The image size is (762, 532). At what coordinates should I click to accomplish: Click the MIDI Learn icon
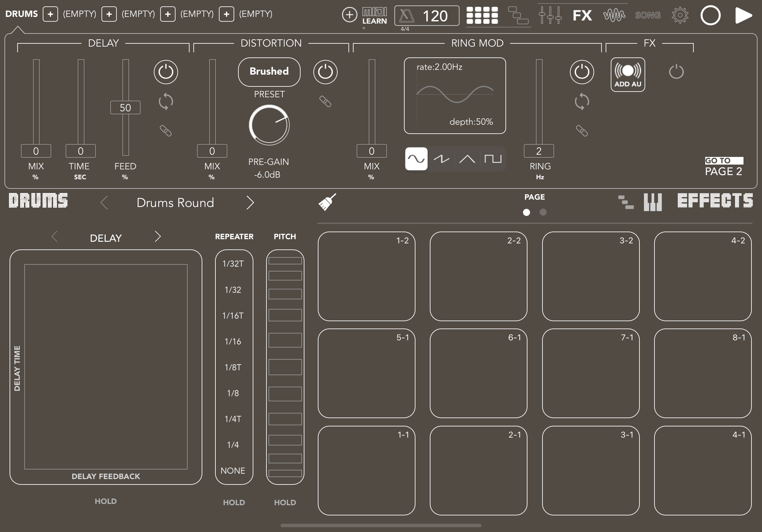tap(374, 15)
